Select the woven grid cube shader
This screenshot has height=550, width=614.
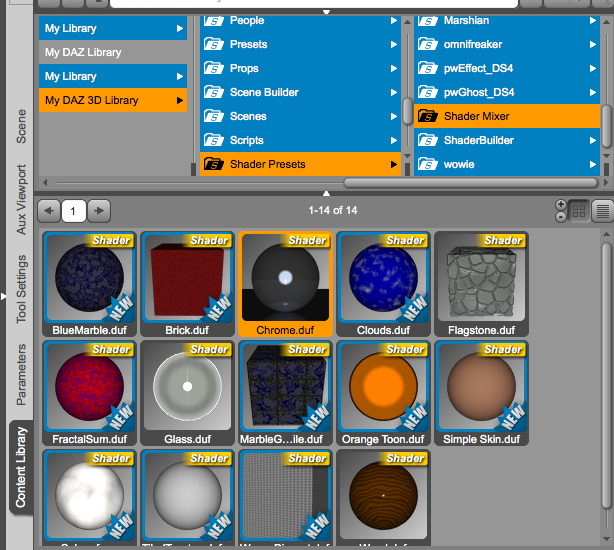point(285,497)
